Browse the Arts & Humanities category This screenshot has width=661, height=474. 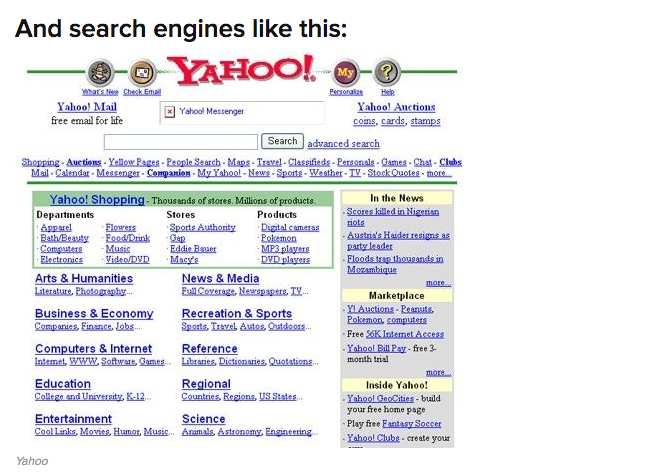[83, 279]
